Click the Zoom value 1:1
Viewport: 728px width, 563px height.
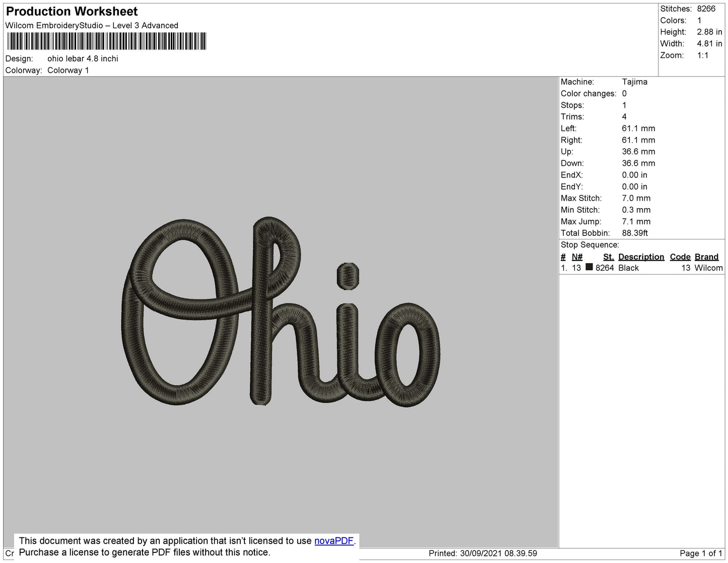pos(703,55)
